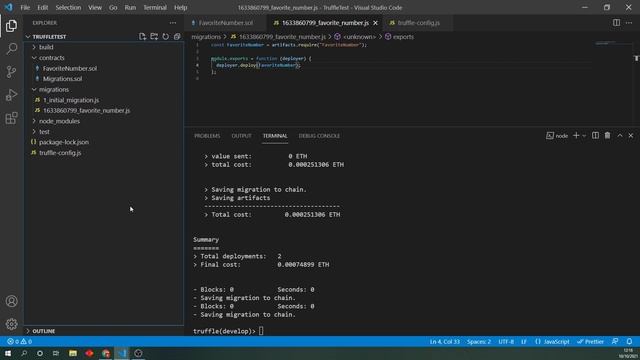
Task: Switch to the DEBUG CONSOLE panel tab
Action: (x=319, y=136)
